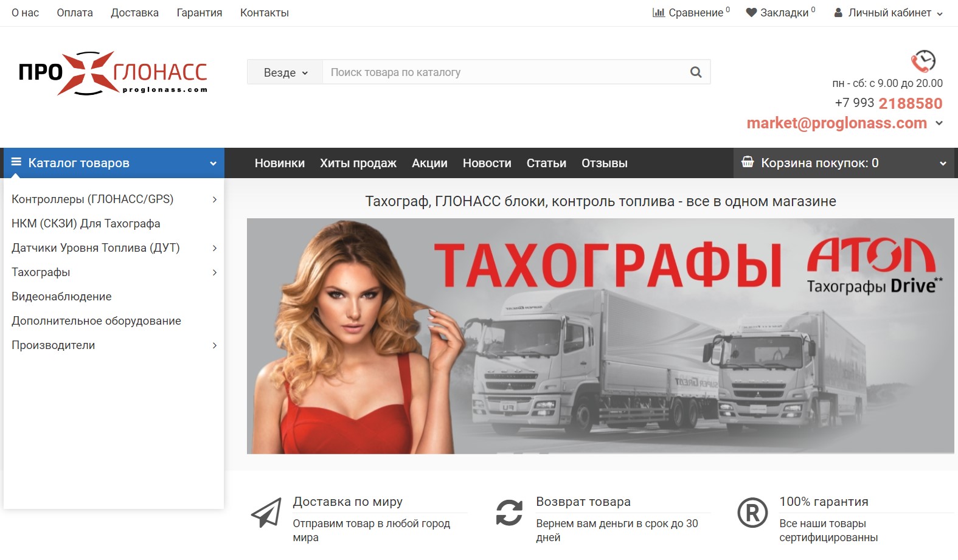The image size is (958, 560).
Task: Select the Видеонаблюдение category
Action: click(x=61, y=297)
